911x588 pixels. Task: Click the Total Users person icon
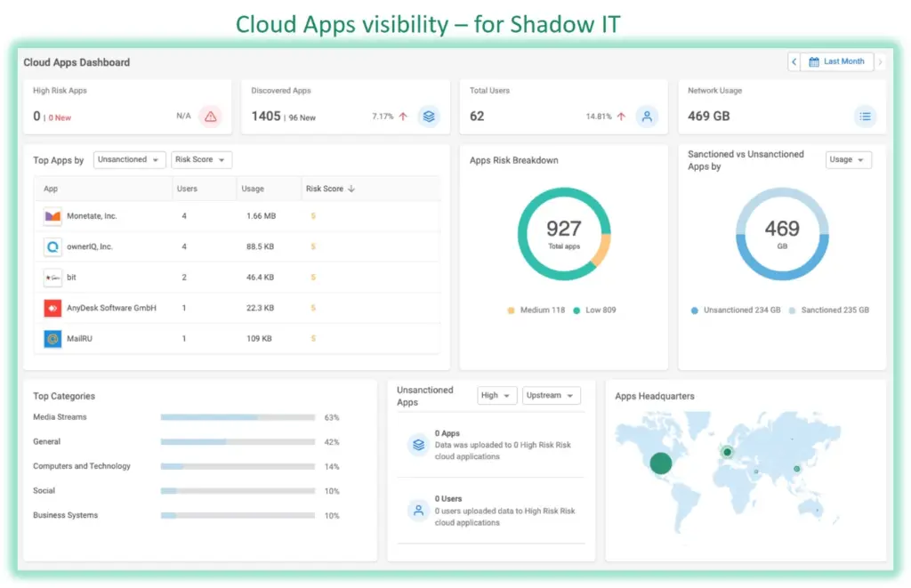[648, 116]
